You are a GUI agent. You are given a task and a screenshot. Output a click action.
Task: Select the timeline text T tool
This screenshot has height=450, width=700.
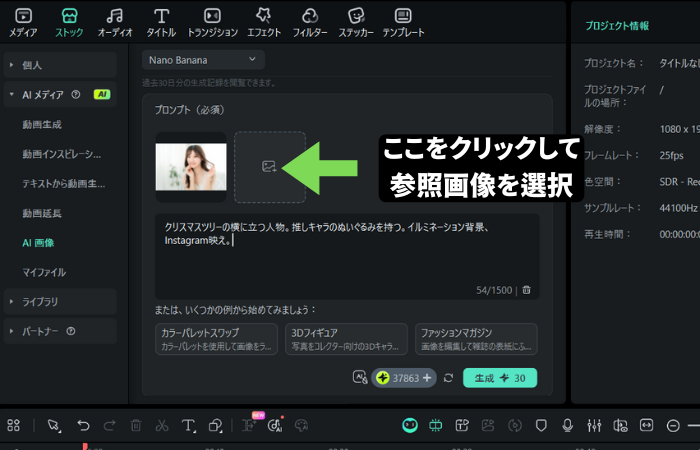(188, 425)
